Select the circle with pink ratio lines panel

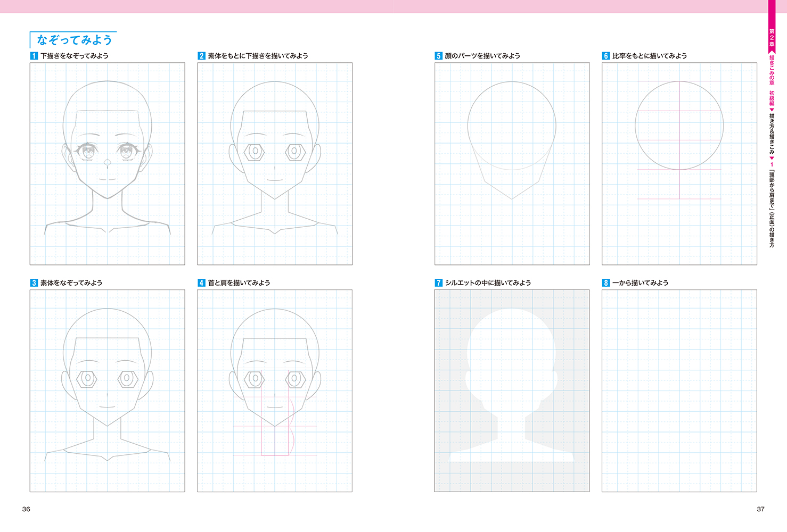pos(679,164)
